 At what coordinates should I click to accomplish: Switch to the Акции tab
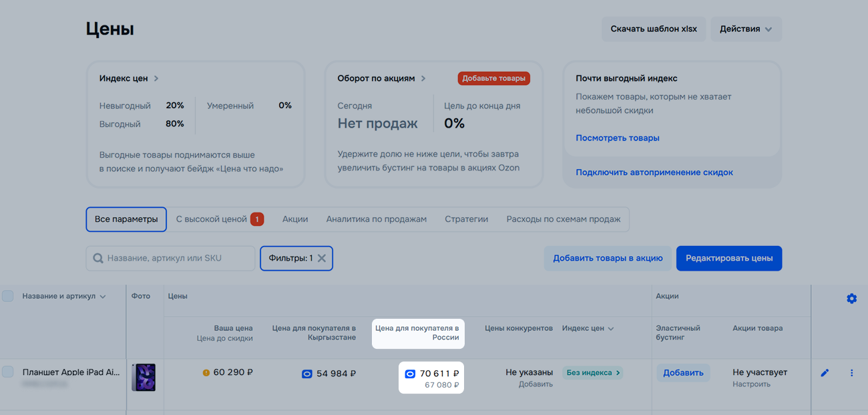point(295,219)
